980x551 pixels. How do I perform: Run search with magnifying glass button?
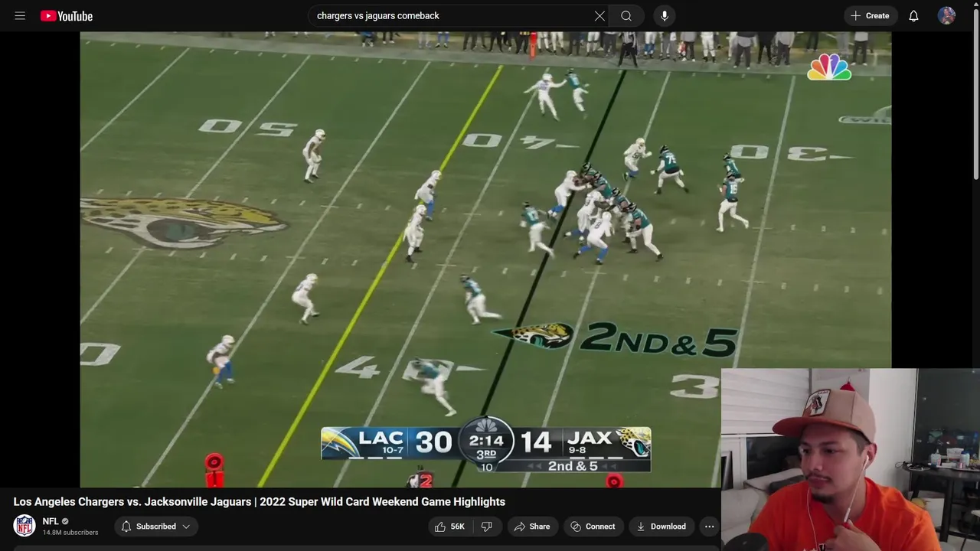tap(626, 15)
